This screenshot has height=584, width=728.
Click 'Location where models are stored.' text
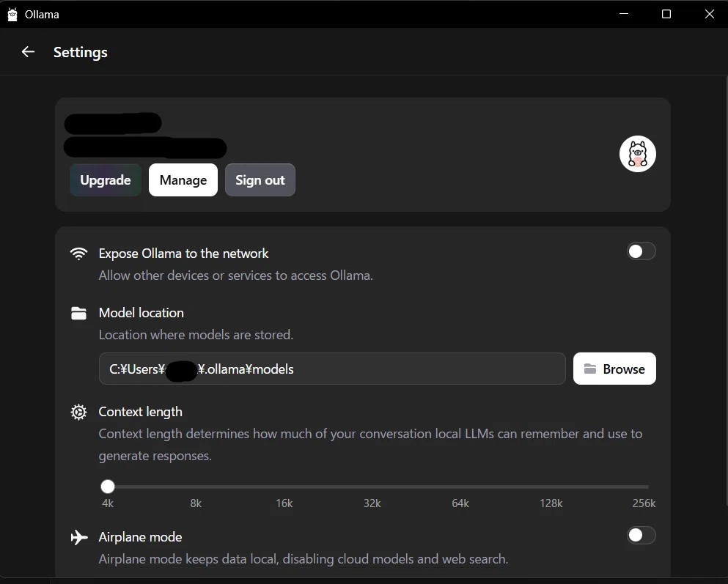coord(196,335)
